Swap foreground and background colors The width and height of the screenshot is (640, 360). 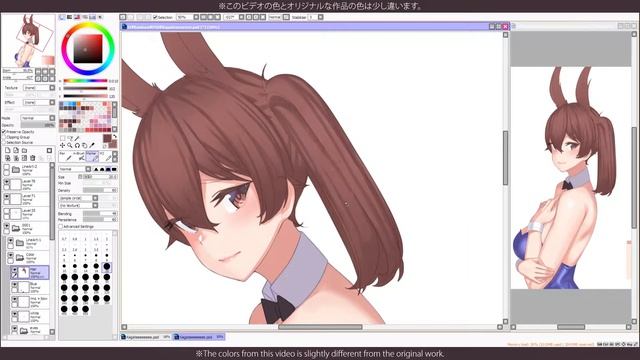(115, 137)
